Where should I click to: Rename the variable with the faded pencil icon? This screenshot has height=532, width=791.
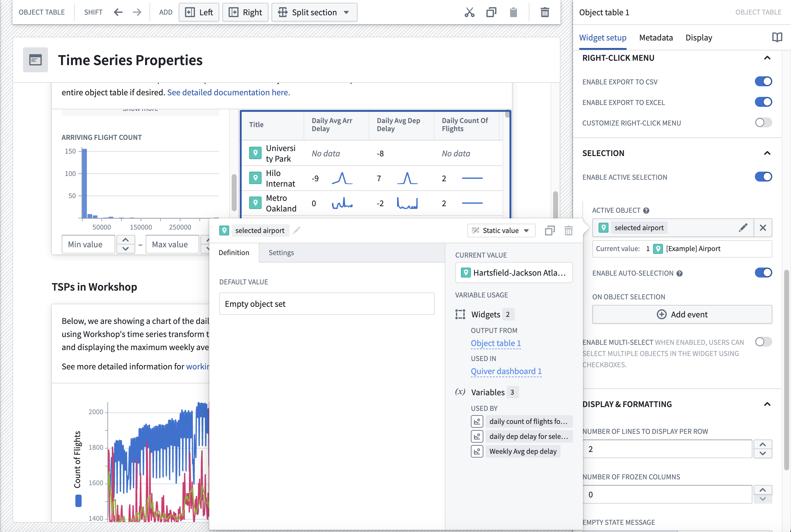[x=297, y=230]
